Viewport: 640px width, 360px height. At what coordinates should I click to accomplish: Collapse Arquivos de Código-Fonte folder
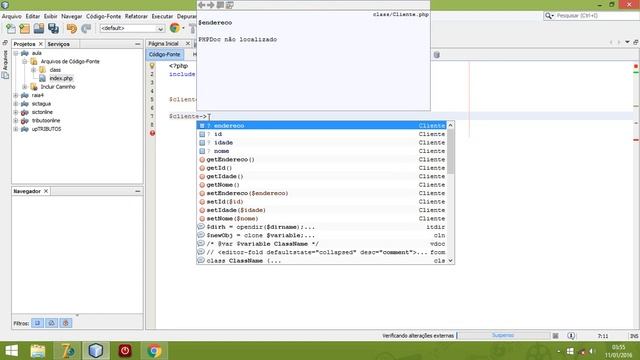(x=24, y=62)
